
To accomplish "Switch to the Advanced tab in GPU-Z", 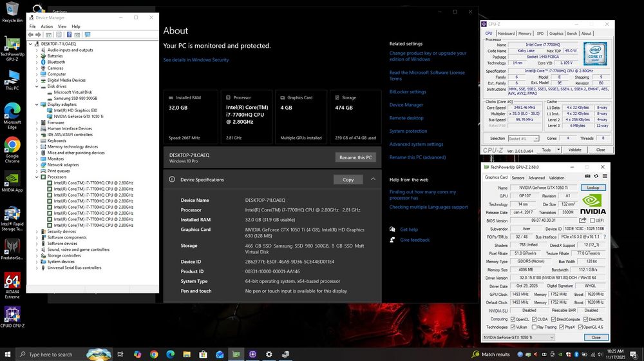I will 536,178.
